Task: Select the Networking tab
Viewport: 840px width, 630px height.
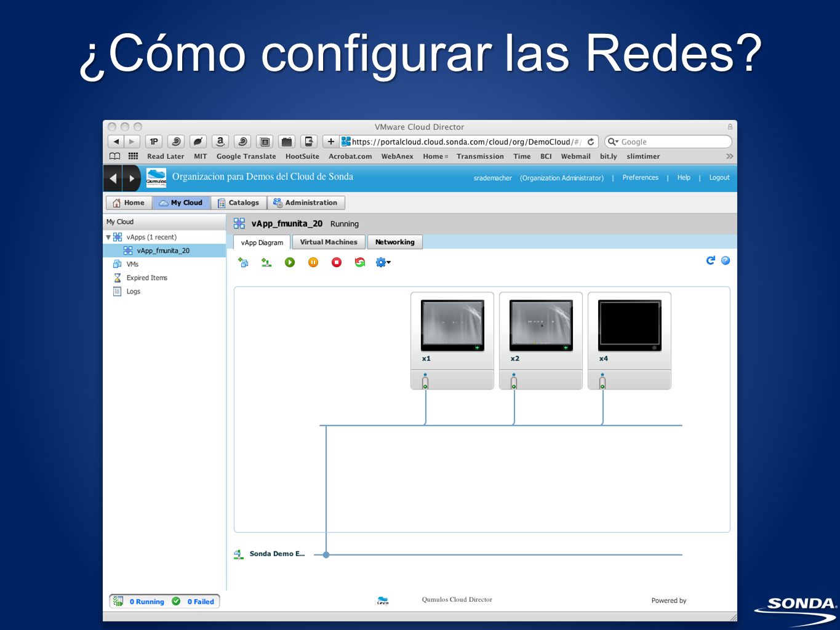Action: pos(395,242)
